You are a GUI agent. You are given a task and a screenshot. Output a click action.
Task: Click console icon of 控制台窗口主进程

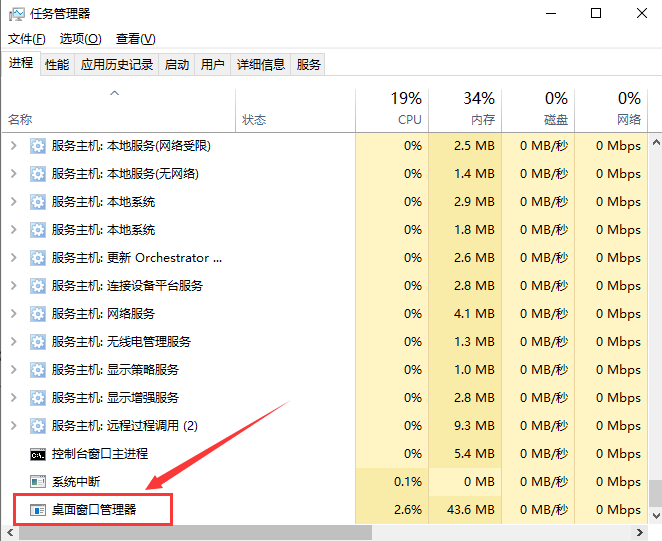38,454
